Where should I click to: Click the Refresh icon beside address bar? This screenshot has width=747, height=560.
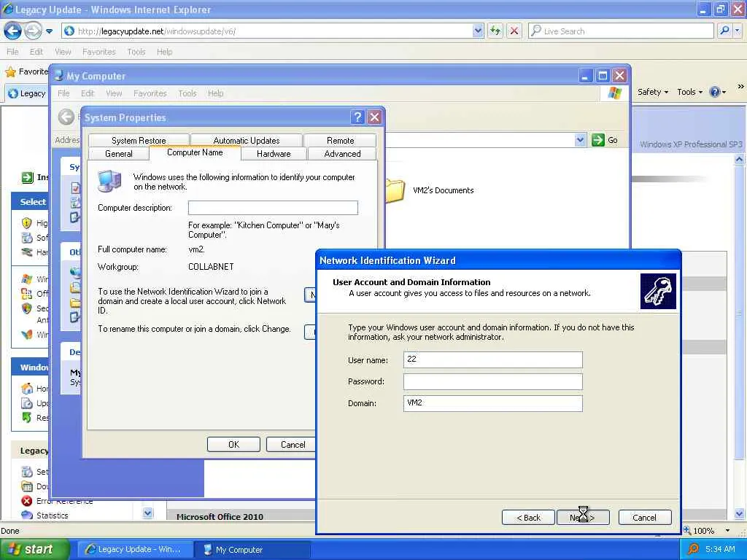click(495, 31)
